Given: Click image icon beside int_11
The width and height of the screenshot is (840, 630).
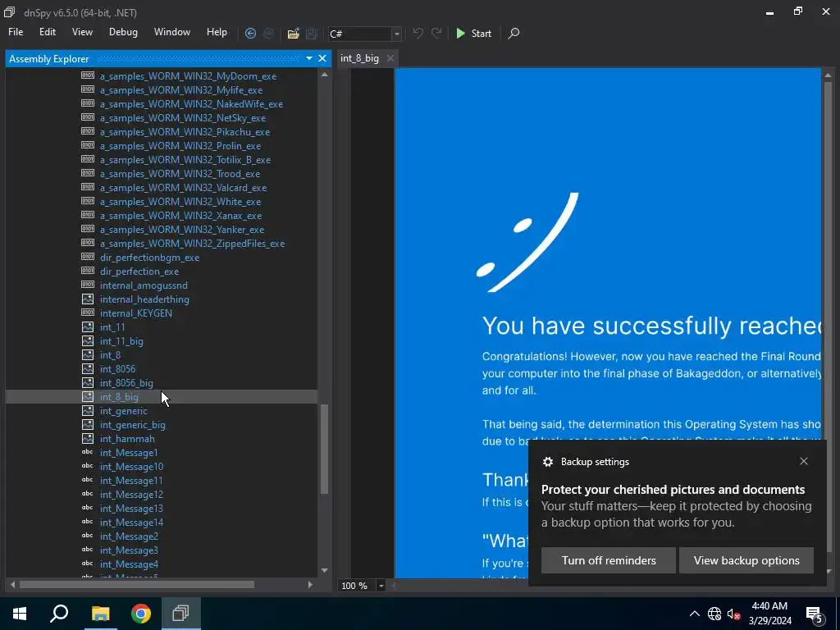Looking at the screenshot, I should [x=87, y=326].
